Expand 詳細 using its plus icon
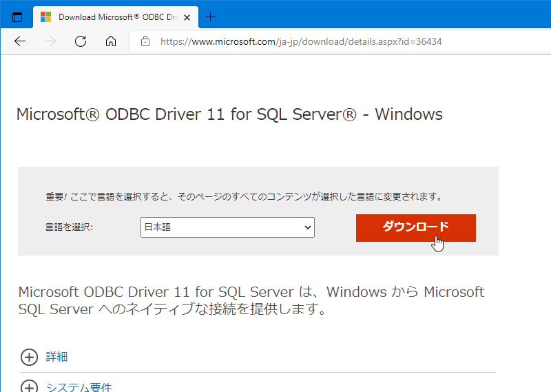Screen dimensions: 551x392 (29, 357)
